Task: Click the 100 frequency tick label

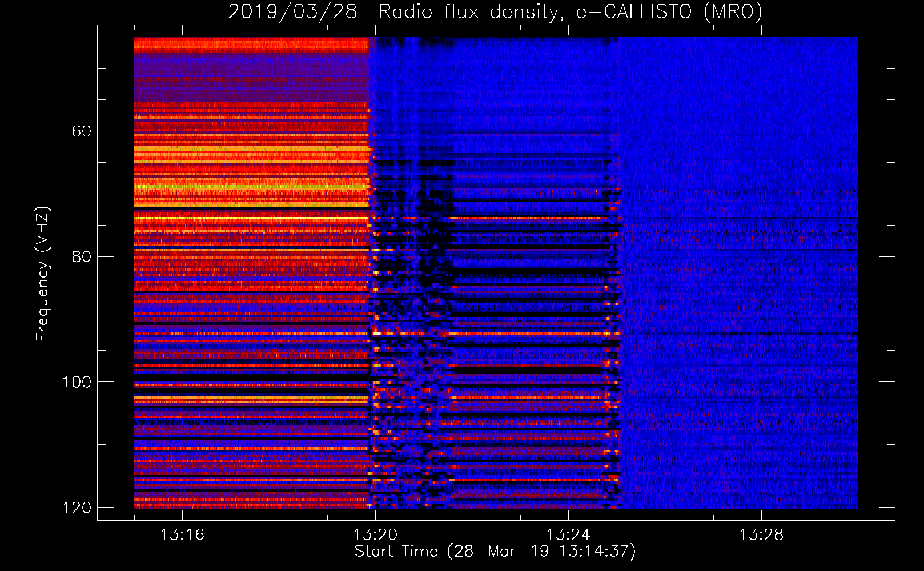Action: click(x=77, y=382)
